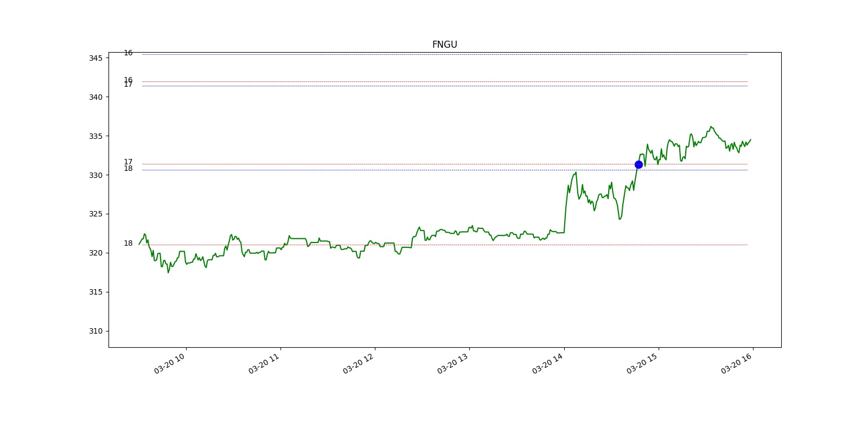Click the 17 label beside the red line near 331
This screenshot has height=434, width=868.
point(128,162)
